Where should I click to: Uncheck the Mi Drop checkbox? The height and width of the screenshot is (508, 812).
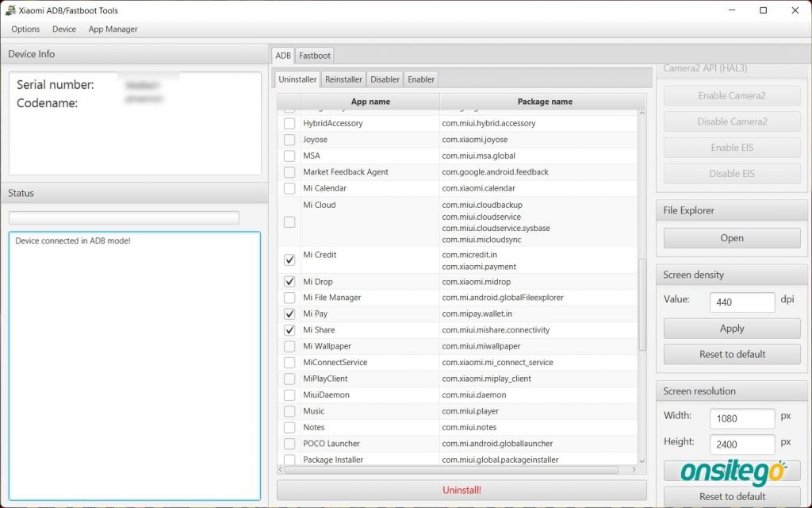click(x=289, y=282)
